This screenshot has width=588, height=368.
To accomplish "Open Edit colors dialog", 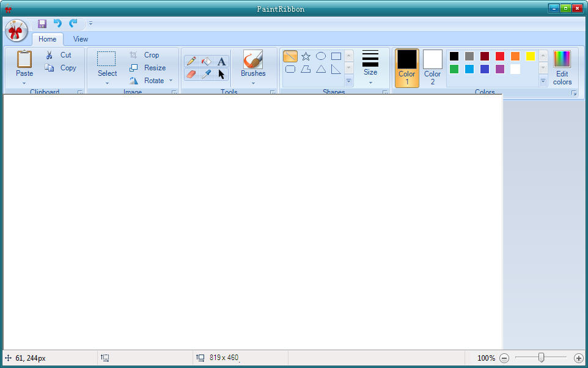I will click(x=562, y=68).
